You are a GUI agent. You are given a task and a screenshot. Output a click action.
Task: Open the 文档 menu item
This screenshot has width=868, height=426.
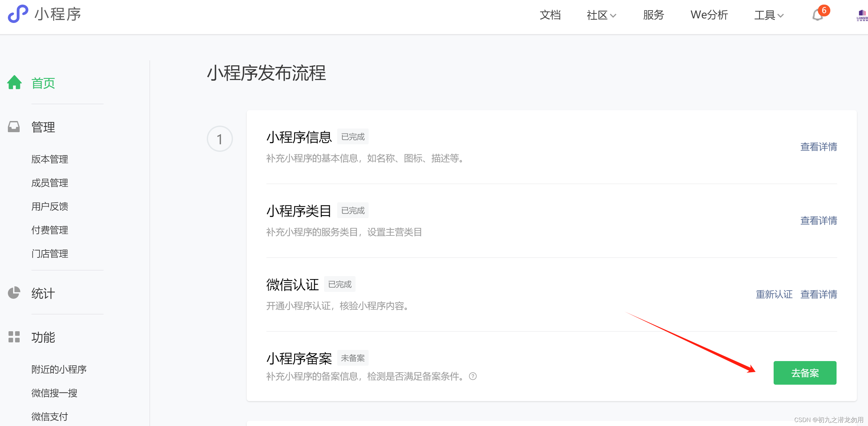(x=550, y=15)
